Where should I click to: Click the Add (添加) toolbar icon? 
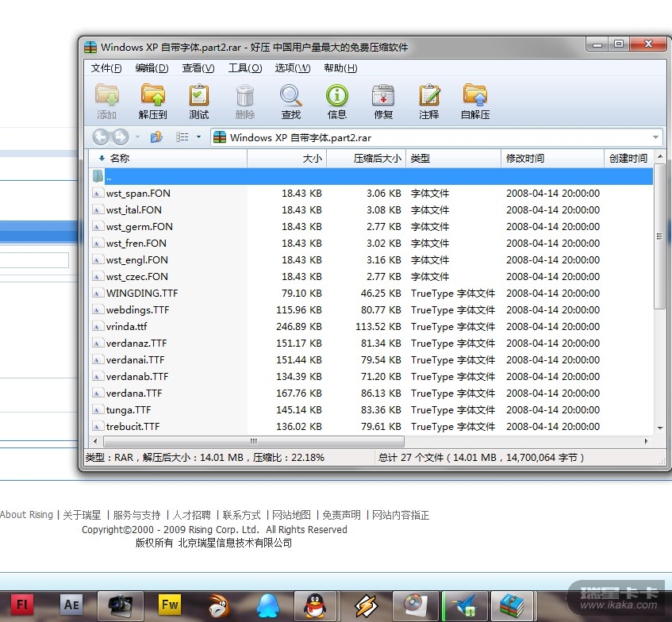click(107, 102)
